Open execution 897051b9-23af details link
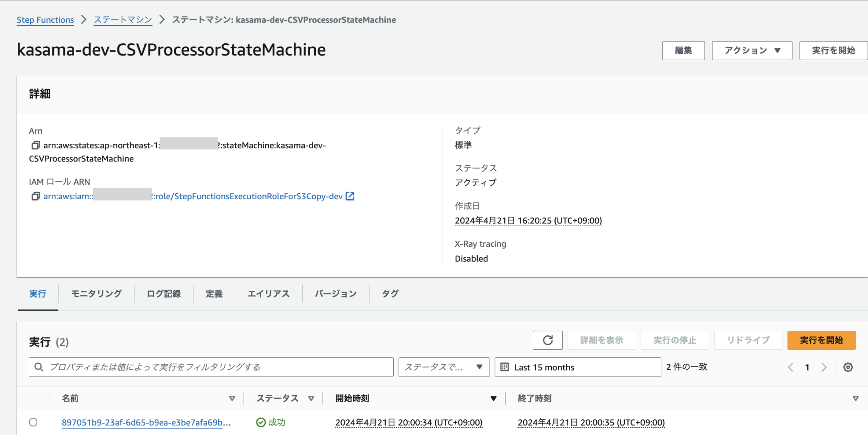The image size is (868, 435). pos(144,422)
